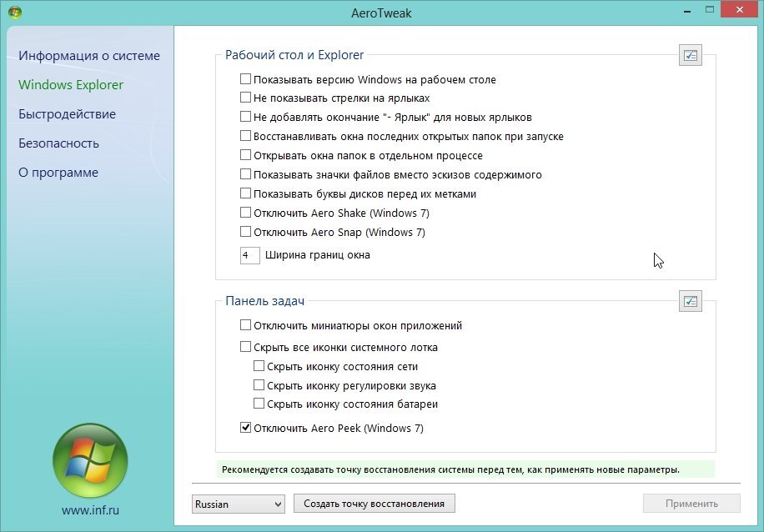Check Отключить Aero Shake (Windows 7)
Screen dimensions: 764x532
245,213
